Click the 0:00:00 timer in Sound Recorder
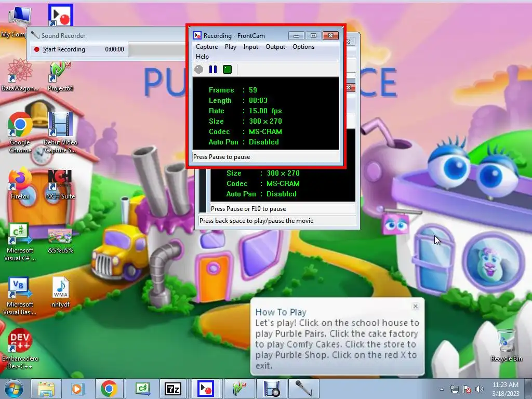The height and width of the screenshot is (399, 532). (114, 49)
